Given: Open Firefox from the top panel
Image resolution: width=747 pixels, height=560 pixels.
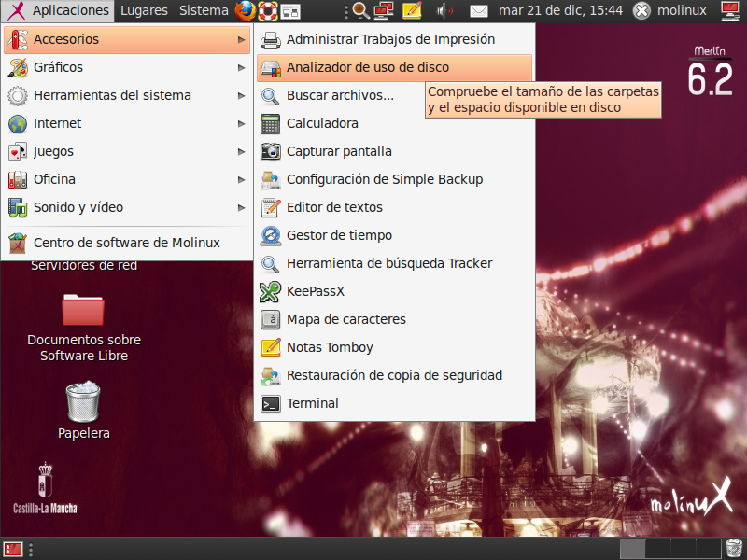Looking at the screenshot, I should tap(245, 10).
